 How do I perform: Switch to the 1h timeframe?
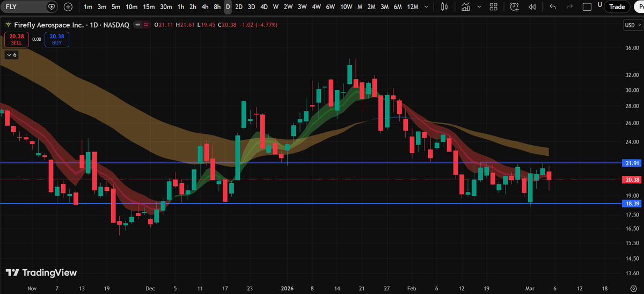coord(180,7)
